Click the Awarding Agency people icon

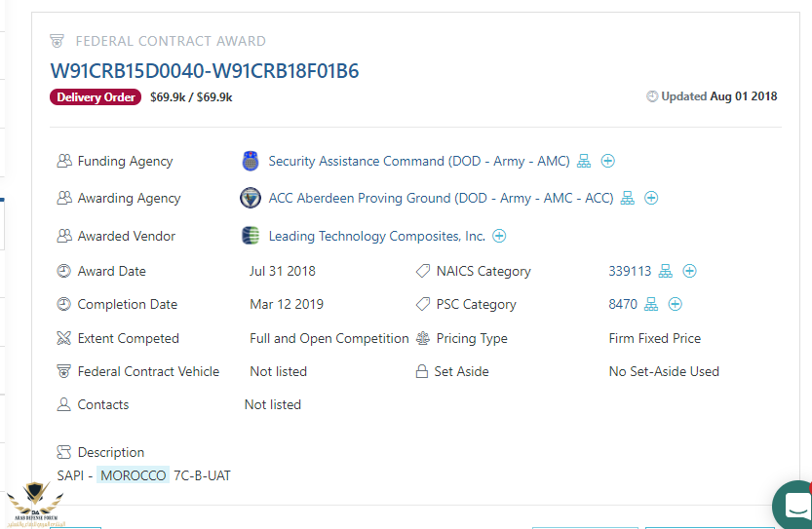click(64, 198)
